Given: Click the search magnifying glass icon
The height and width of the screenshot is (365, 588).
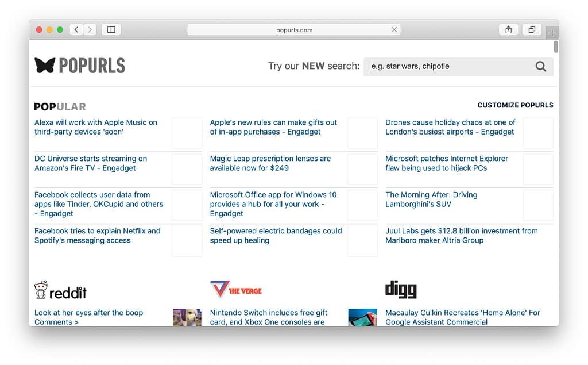Looking at the screenshot, I should click(x=540, y=66).
